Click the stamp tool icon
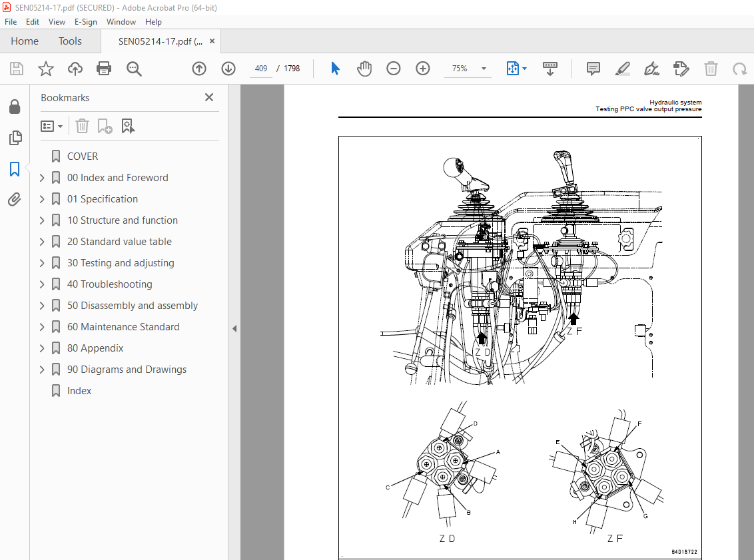 [681, 69]
